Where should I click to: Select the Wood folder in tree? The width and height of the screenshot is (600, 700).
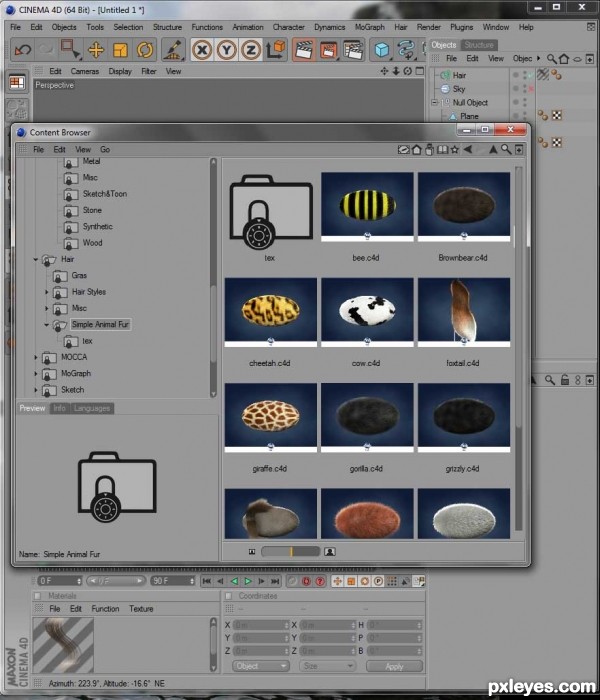coord(92,243)
